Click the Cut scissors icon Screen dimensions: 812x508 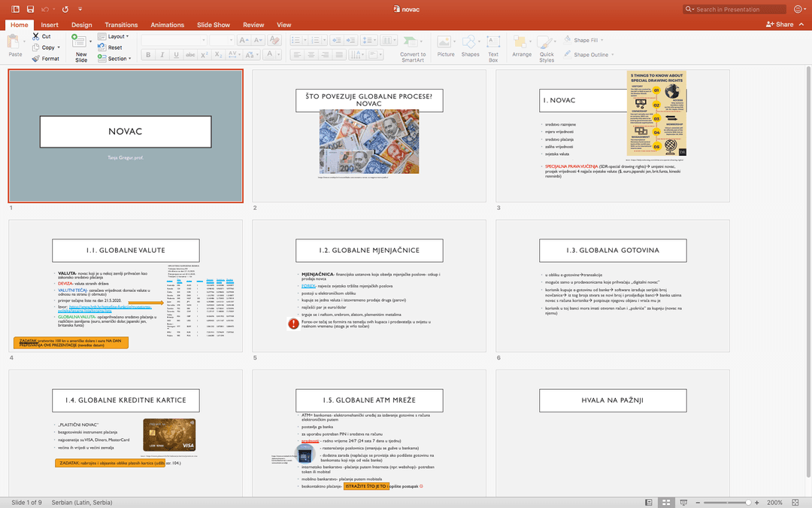36,36
